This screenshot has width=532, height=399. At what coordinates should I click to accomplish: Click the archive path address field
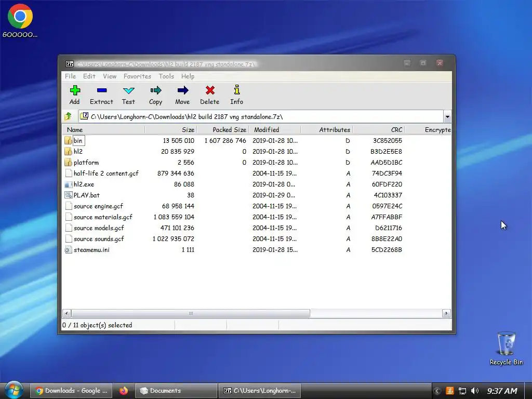(x=261, y=117)
